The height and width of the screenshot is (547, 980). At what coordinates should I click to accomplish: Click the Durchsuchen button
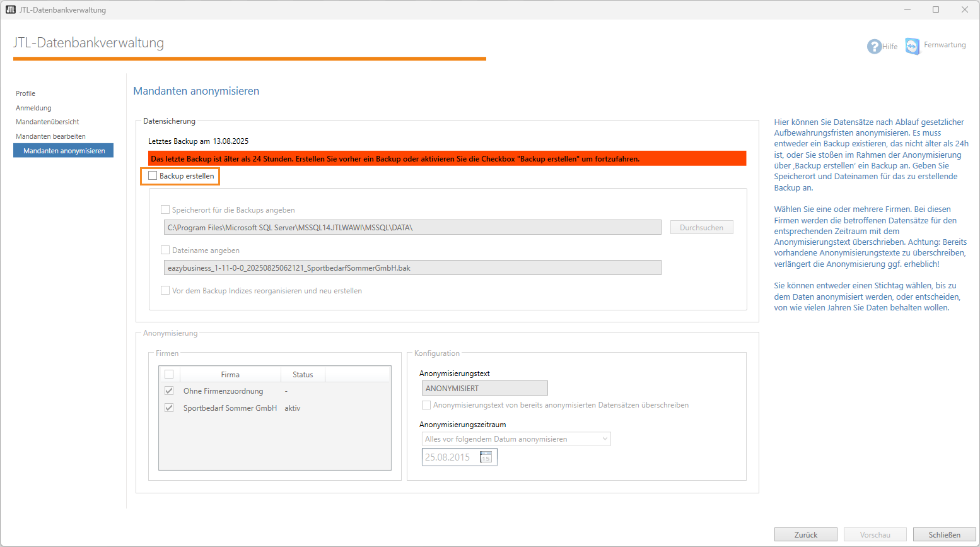pos(701,228)
